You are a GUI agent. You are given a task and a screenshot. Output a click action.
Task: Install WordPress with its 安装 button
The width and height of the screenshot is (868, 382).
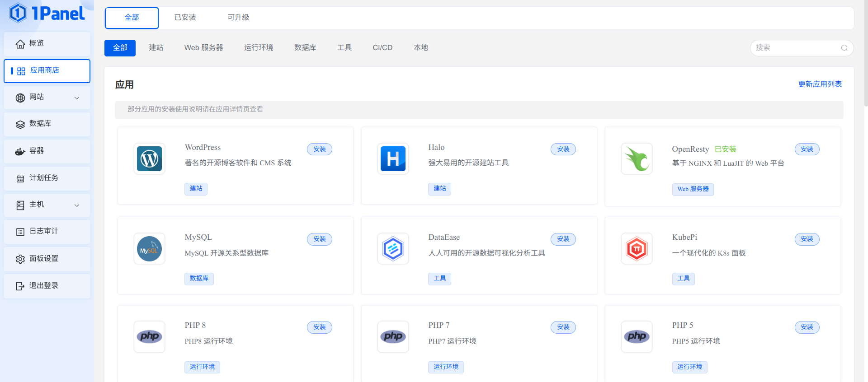[320, 149]
